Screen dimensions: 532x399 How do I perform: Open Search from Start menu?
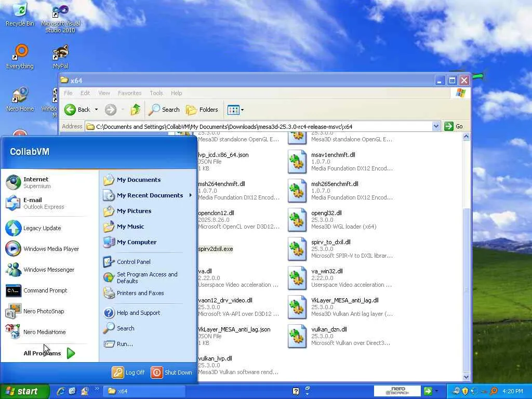[148, 328]
